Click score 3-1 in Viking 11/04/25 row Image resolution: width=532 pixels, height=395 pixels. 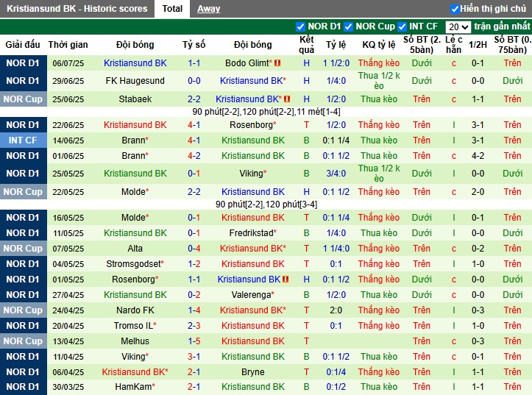194,356
